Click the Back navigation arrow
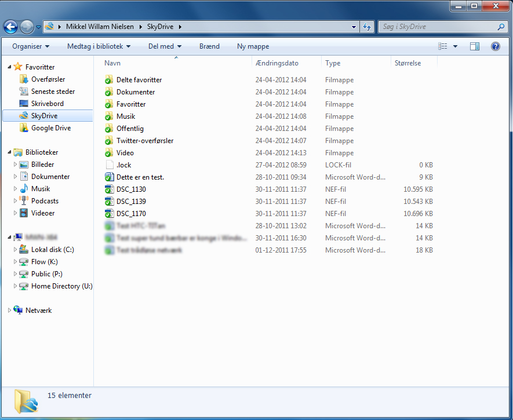The height and width of the screenshot is (420, 513). (10, 27)
